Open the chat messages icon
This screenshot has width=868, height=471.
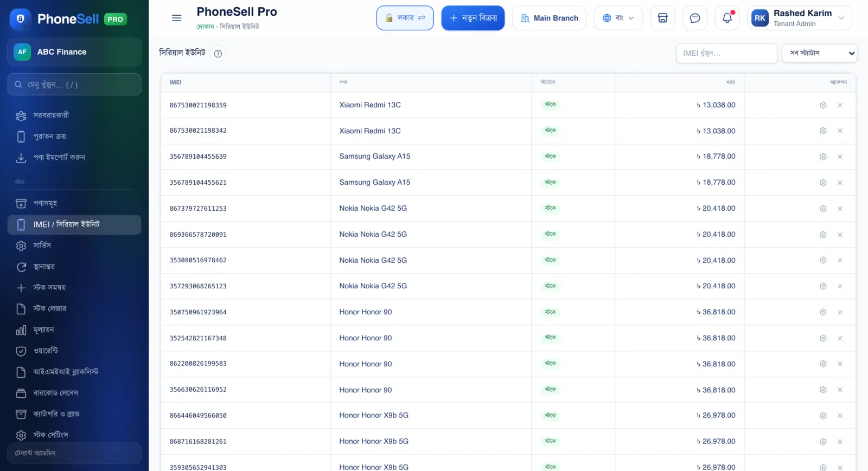tap(695, 18)
